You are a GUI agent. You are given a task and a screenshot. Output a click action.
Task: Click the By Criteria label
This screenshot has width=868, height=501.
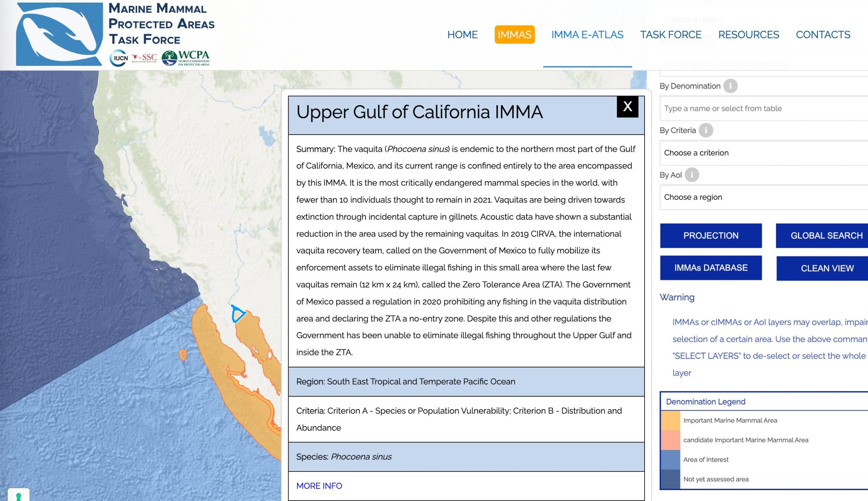point(677,130)
